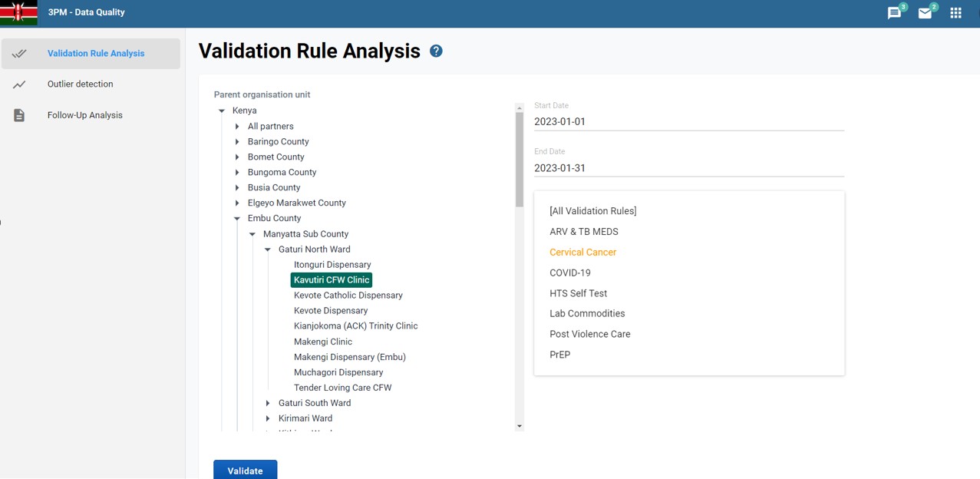The height and width of the screenshot is (479, 980).
Task: Expand Busia County
Action: pos(237,188)
